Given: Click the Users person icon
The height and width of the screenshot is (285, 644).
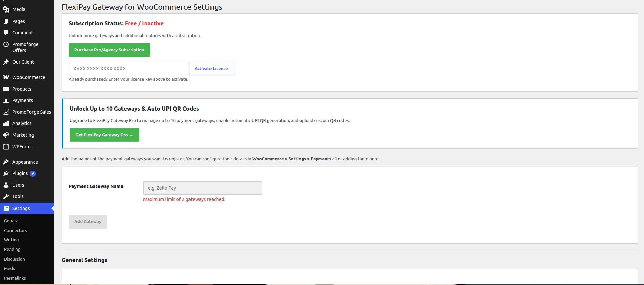Looking at the screenshot, I should click(x=6, y=185).
